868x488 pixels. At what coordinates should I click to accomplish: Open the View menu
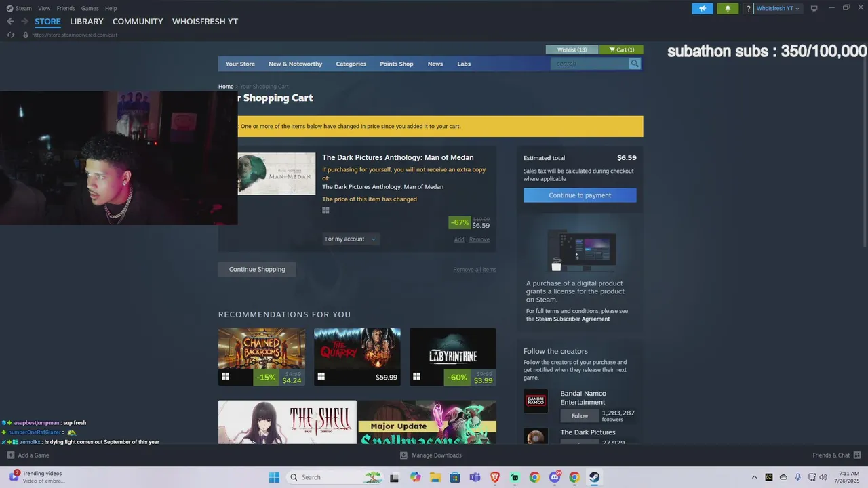(x=44, y=8)
